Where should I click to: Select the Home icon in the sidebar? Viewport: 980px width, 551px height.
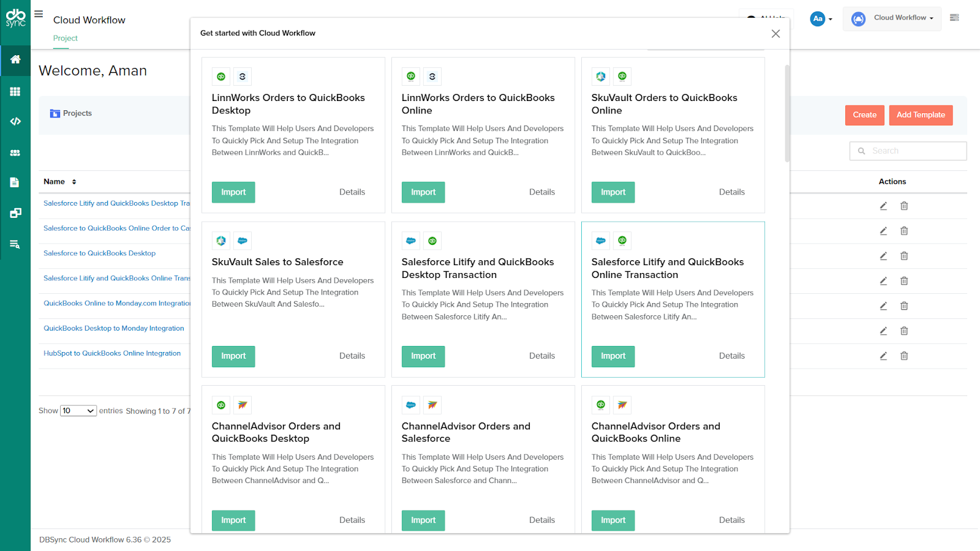pos(15,61)
